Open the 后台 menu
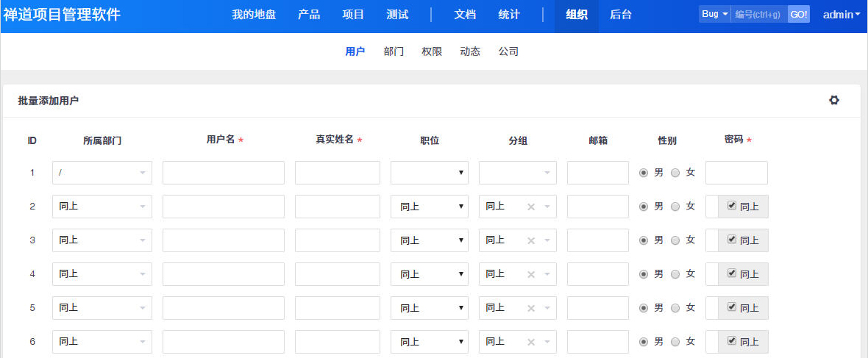868x358 pixels. (x=620, y=15)
